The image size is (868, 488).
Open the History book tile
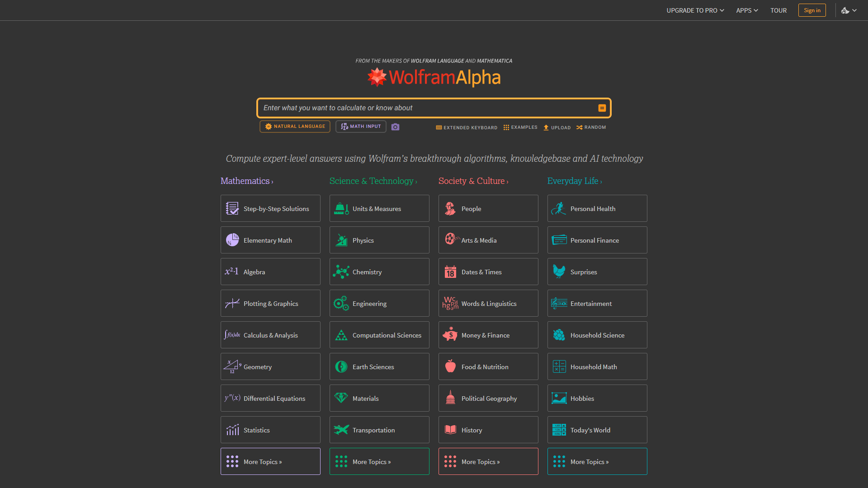488,430
